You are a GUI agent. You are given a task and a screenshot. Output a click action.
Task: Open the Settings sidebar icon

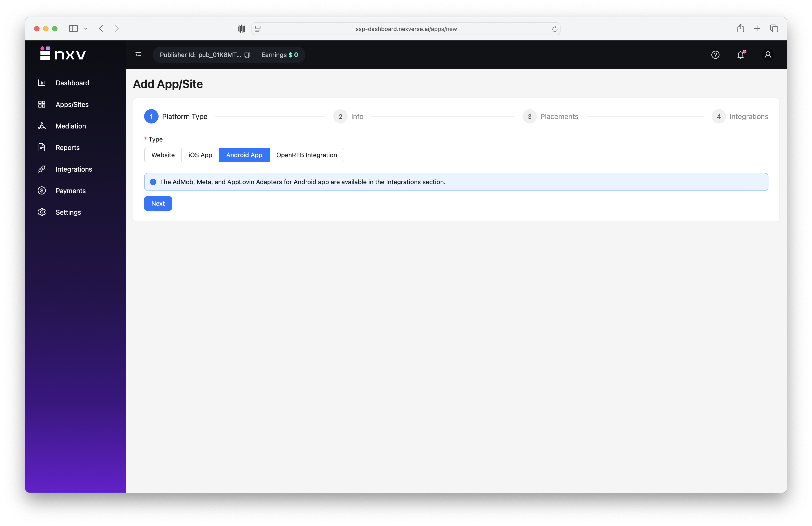click(x=42, y=212)
